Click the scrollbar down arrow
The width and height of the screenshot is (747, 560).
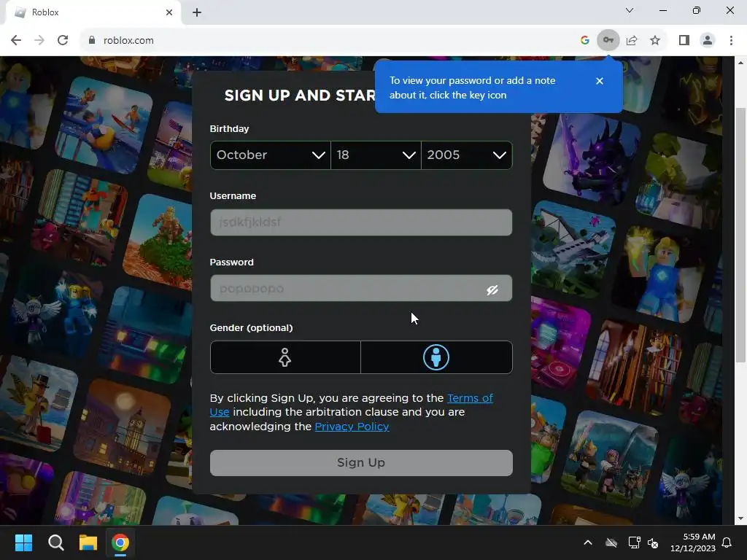coord(741,519)
